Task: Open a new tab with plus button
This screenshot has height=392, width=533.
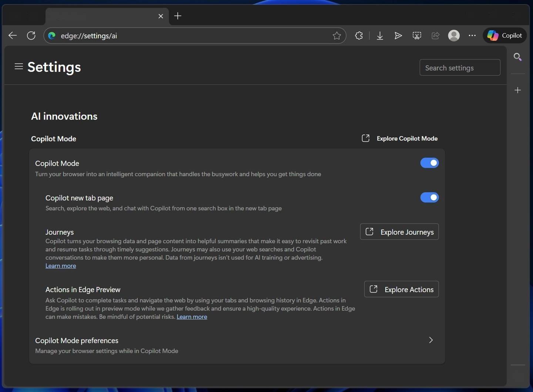Action: [178, 16]
